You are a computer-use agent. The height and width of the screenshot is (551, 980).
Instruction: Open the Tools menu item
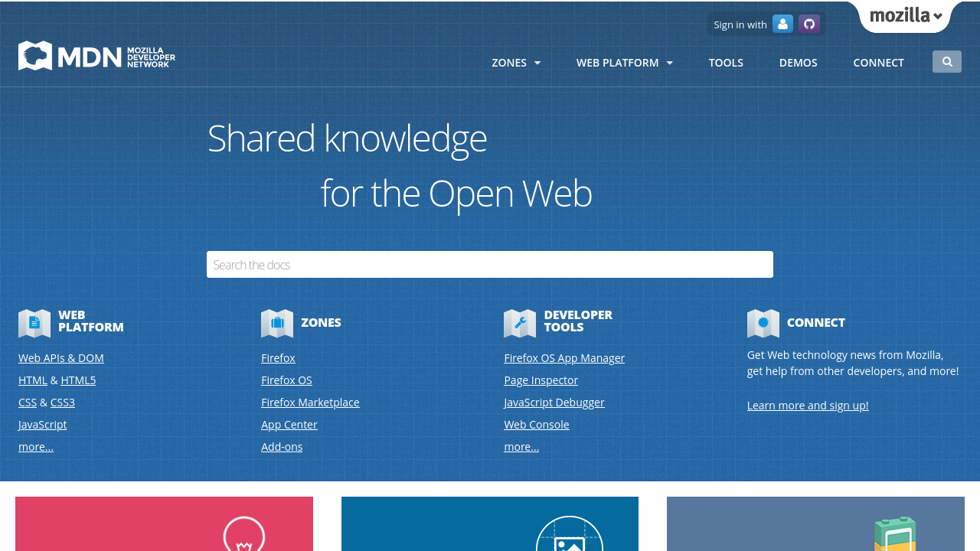[x=726, y=63]
